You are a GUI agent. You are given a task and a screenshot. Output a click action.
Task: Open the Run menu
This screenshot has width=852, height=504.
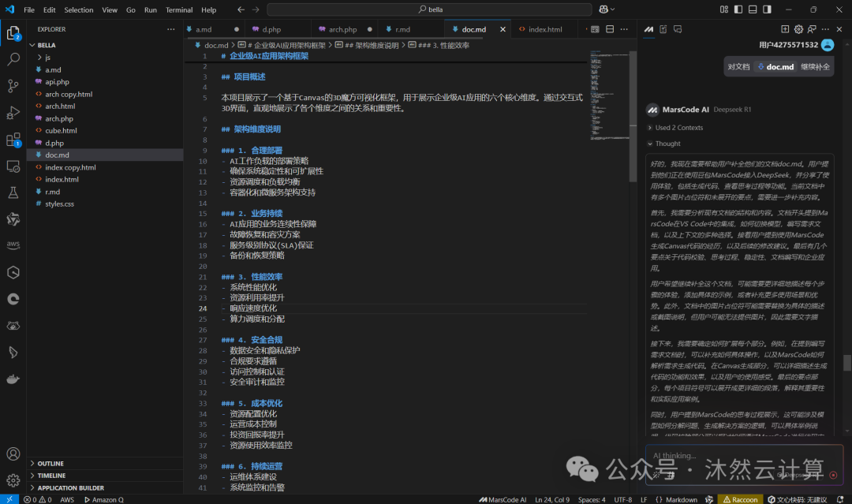(151, 9)
